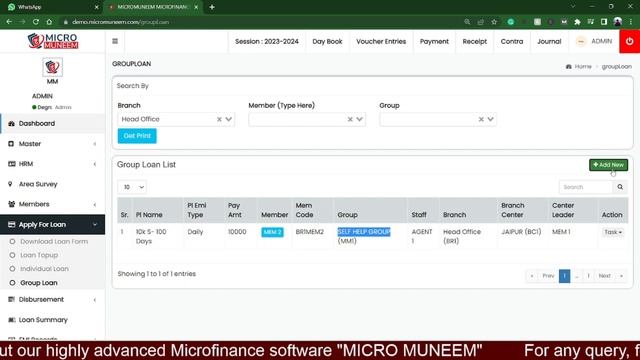The image size is (640, 360).
Task: Expand the Disbursement sidebar menu
Action: [x=52, y=300]
